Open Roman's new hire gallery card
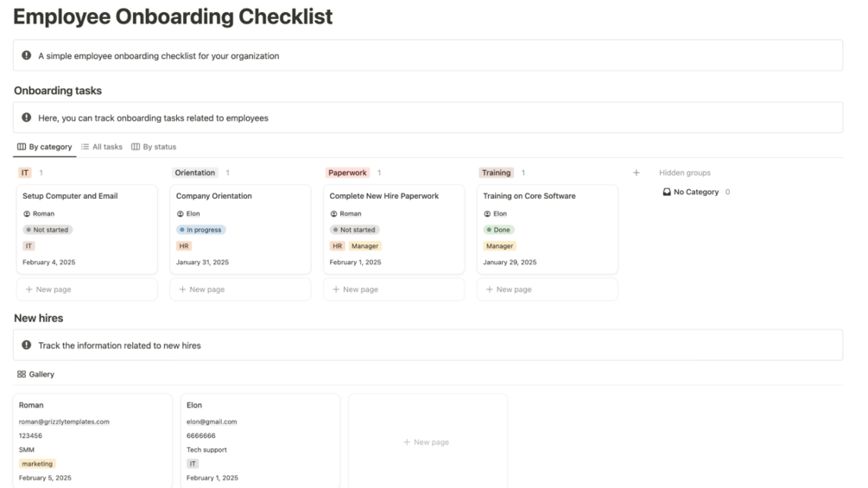The image size is (868, 488). 92,405
